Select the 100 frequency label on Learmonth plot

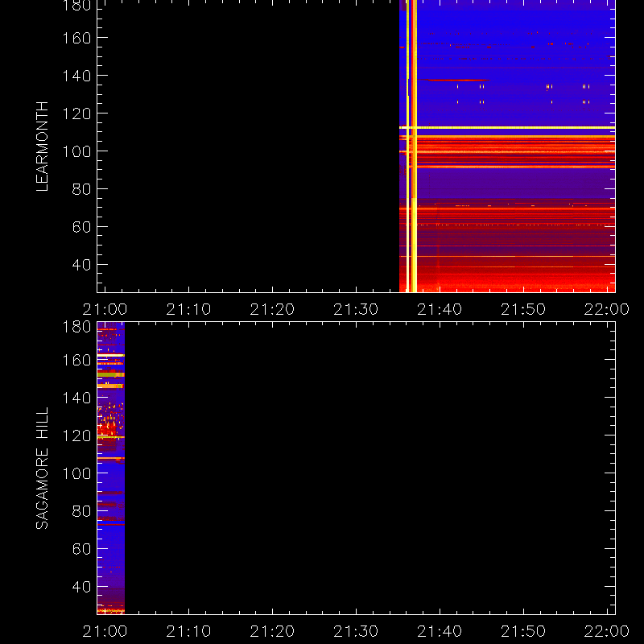click(76, 151)
